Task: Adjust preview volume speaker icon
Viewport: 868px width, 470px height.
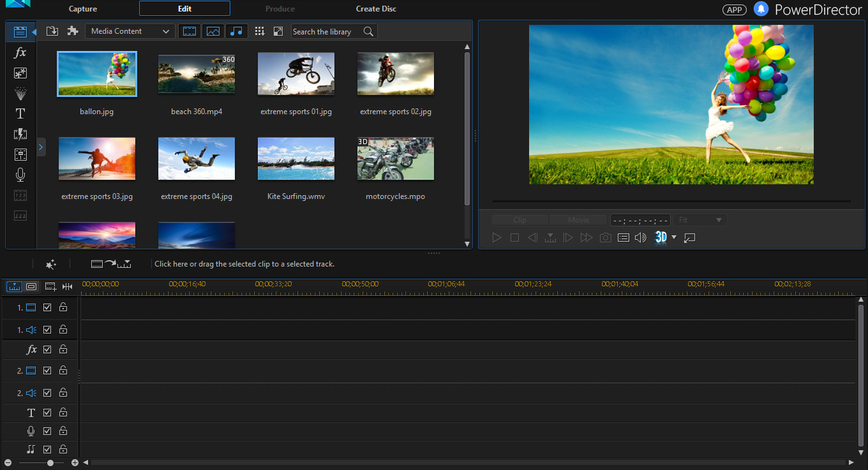Action: [x=641, y=238]
